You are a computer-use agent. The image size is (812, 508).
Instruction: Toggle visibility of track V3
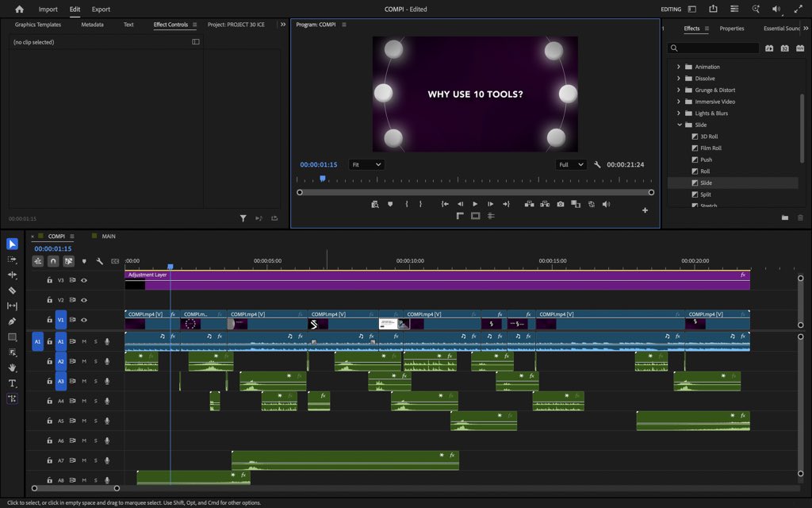point(85,279)
